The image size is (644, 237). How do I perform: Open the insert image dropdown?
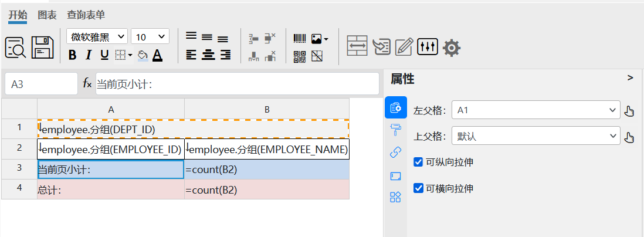tap(320, 39)
